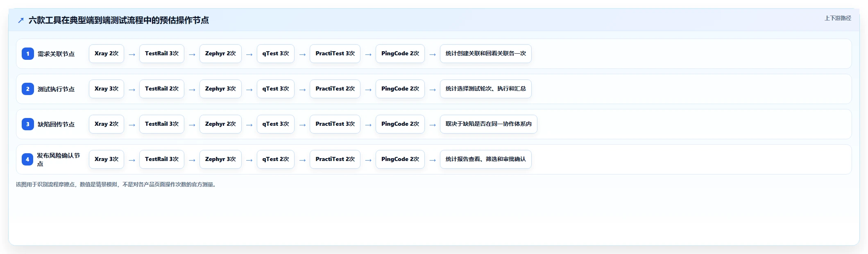Click the chart title 六款工具在典型端到端测试流程中的预估操作节点
The image size is (868, 254).
(x=119, y=20)
